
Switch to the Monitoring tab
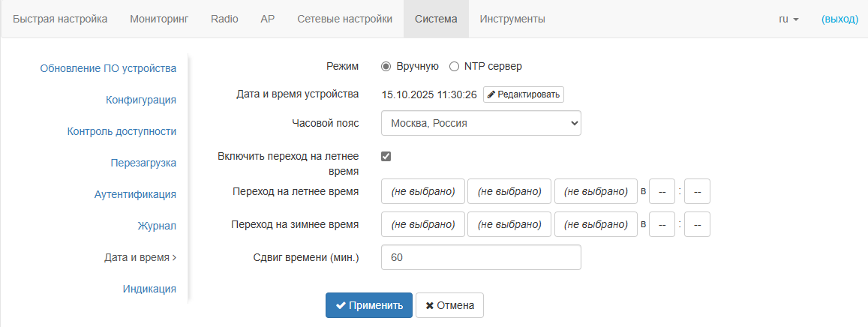point(159,19)
